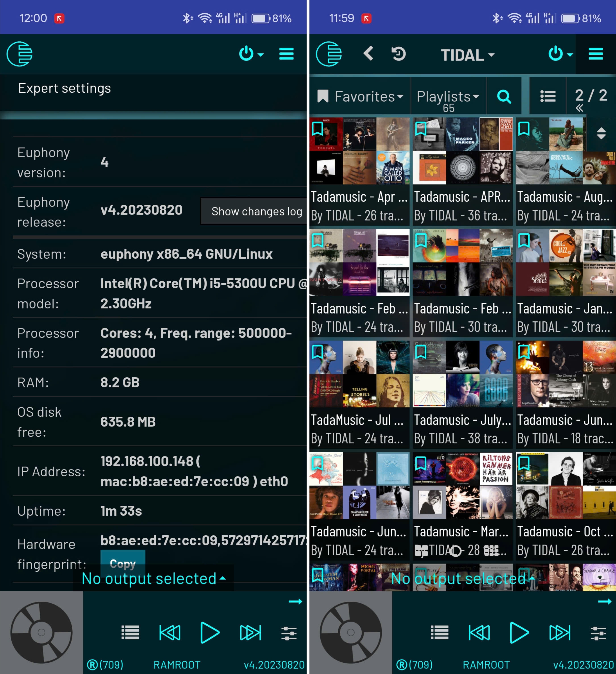
Task: Toggle bookmark on TadaMusic - Jul playlist
Action: (317, 352)
